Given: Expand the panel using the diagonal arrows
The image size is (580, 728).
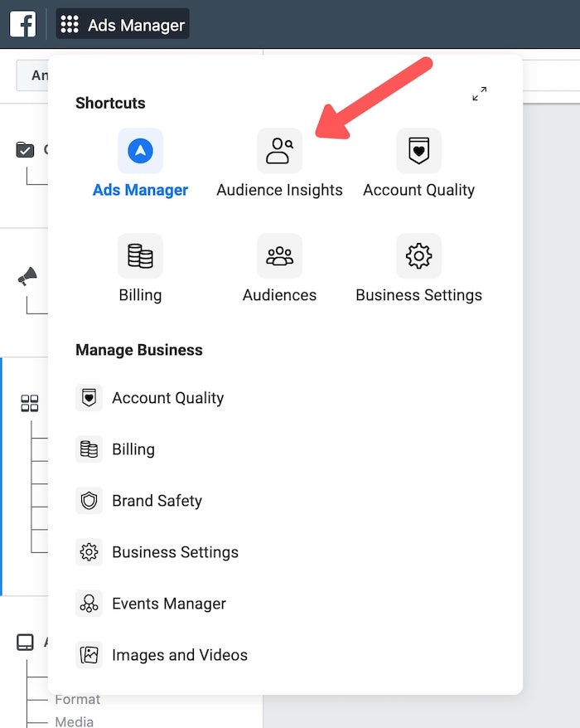Looking at the screenshot, I should (479, 94).
